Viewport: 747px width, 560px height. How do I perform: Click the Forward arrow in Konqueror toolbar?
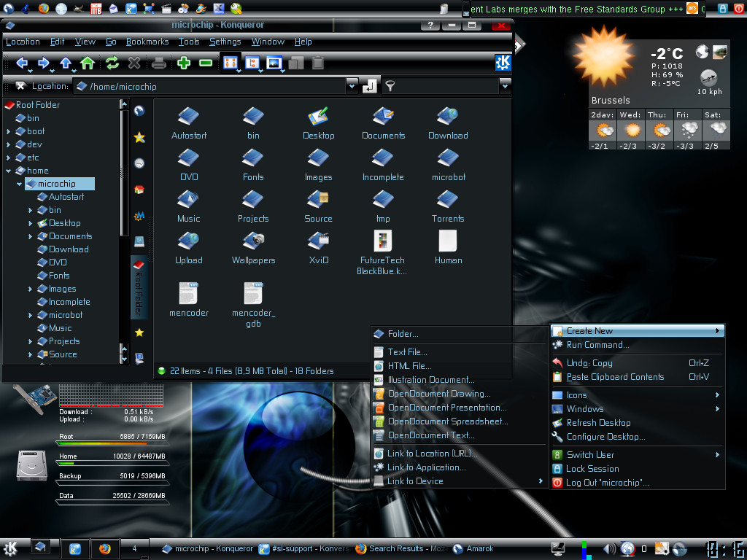tap(44, 63)
